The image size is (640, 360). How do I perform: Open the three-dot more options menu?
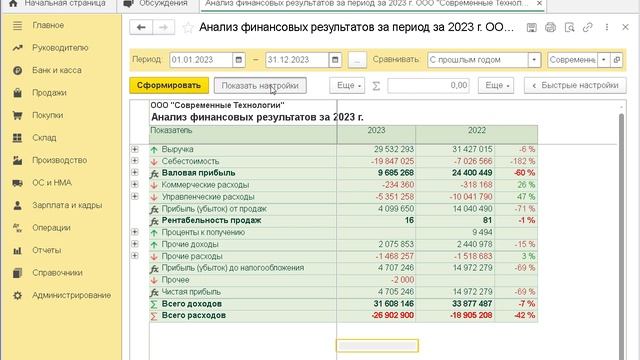coord(607,27)
